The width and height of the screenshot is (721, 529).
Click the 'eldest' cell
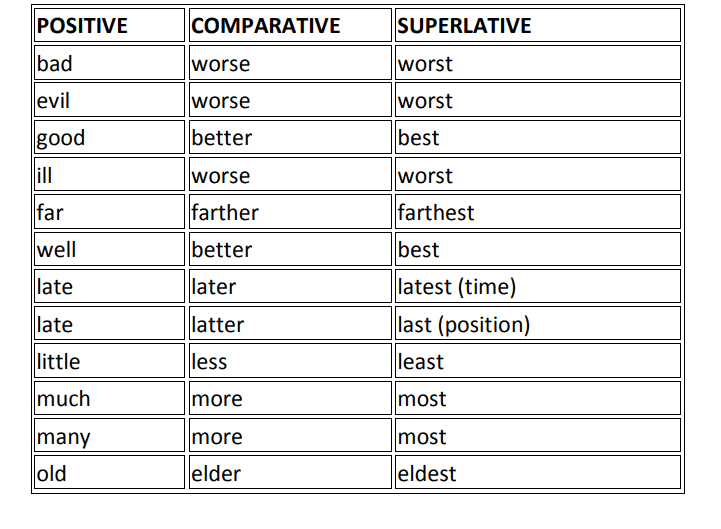coord(427,473)
